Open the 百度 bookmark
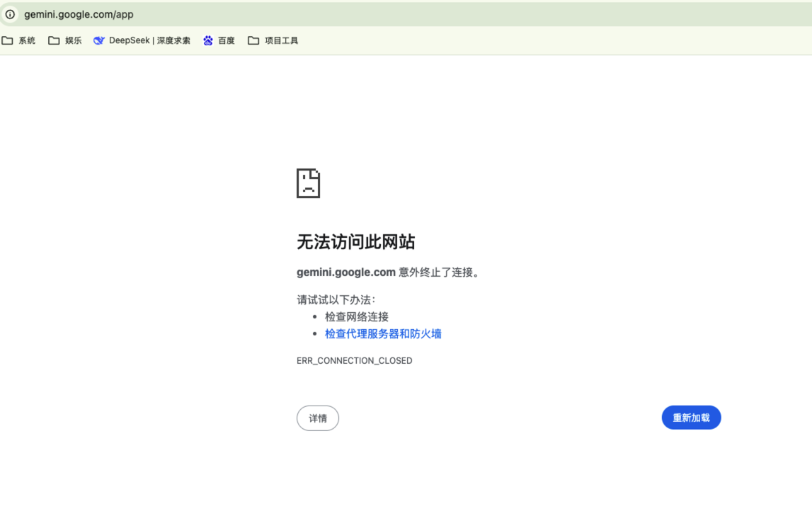This screenshot has height=511, width=812. tap(219, 40)
